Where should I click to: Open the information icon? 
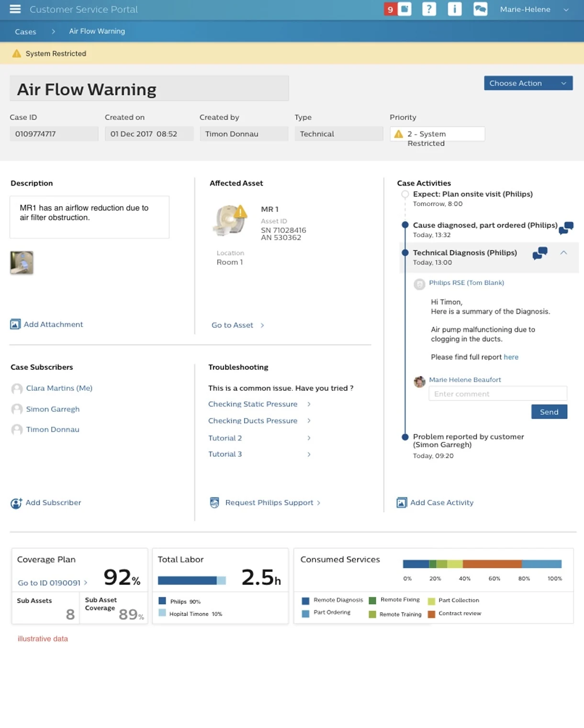click(455, 9)
